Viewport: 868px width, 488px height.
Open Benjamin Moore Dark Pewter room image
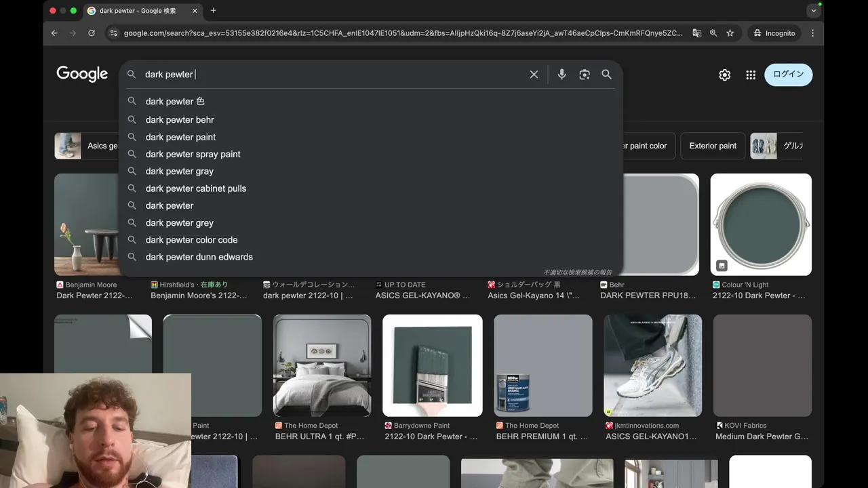click(87, 224)
